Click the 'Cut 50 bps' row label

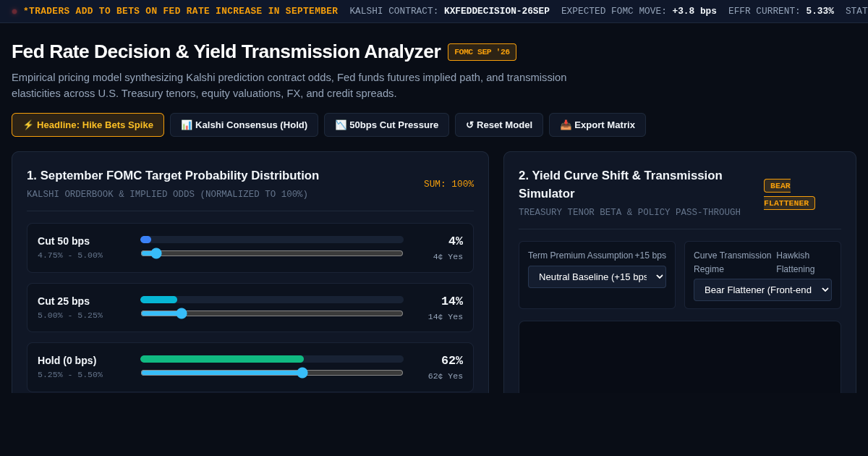coord(64,241)
